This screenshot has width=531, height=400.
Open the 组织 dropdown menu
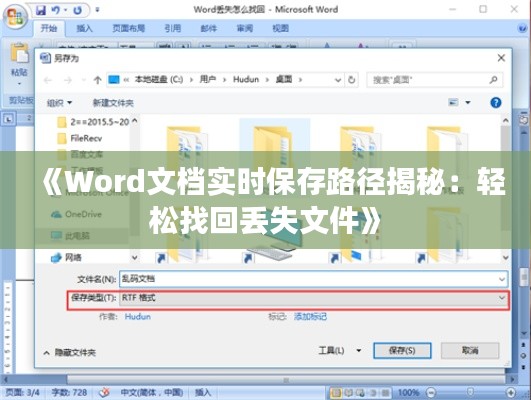[59, 103]
